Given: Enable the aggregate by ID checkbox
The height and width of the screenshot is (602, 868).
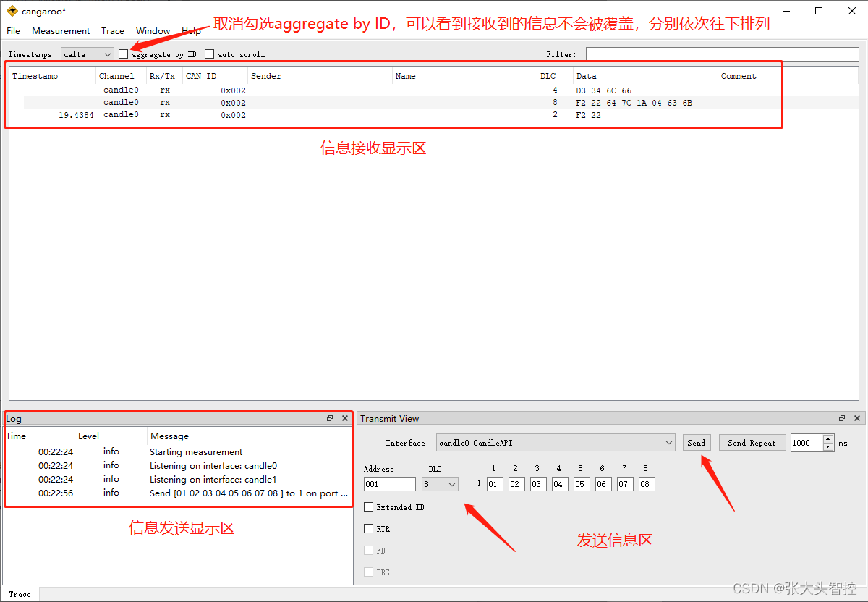Looking at the screenshot, I should [x=123, y=54].
